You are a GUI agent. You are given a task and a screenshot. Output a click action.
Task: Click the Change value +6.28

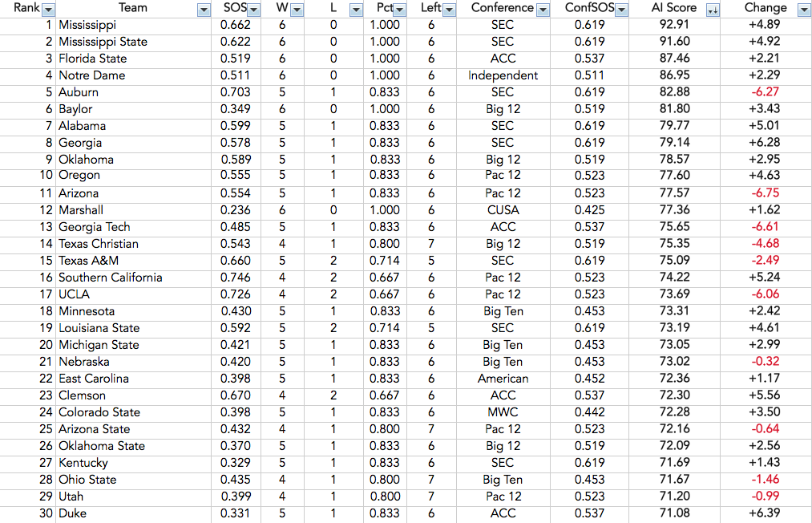765,143
